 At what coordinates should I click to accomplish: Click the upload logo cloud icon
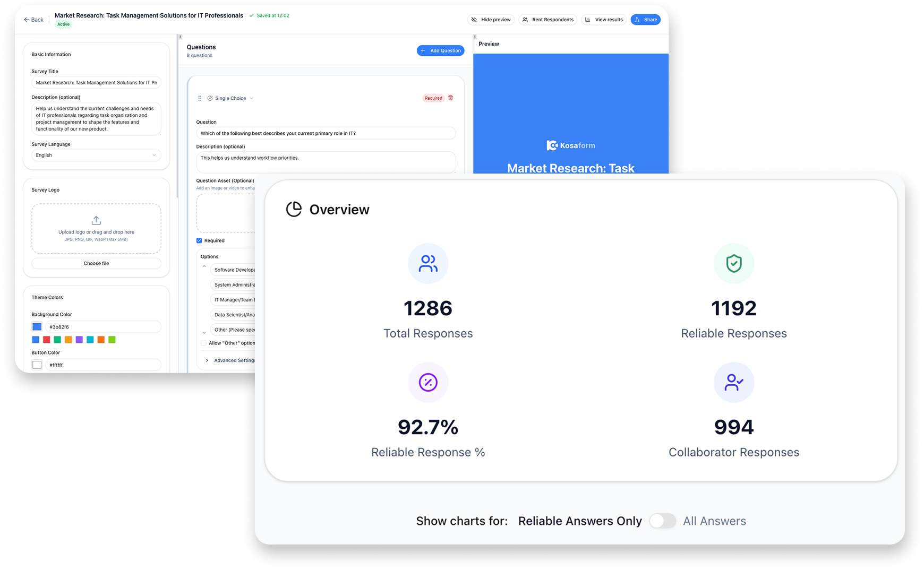96,220
